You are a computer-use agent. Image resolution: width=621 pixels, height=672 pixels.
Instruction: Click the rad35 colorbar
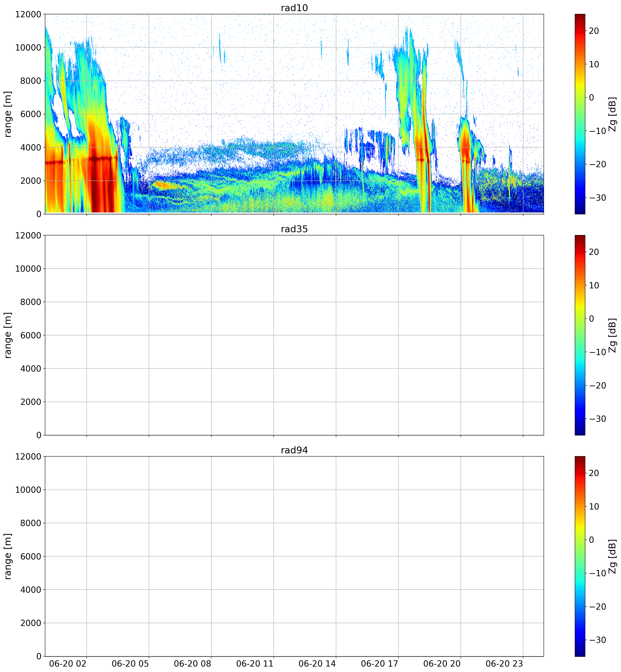point(580,335)
